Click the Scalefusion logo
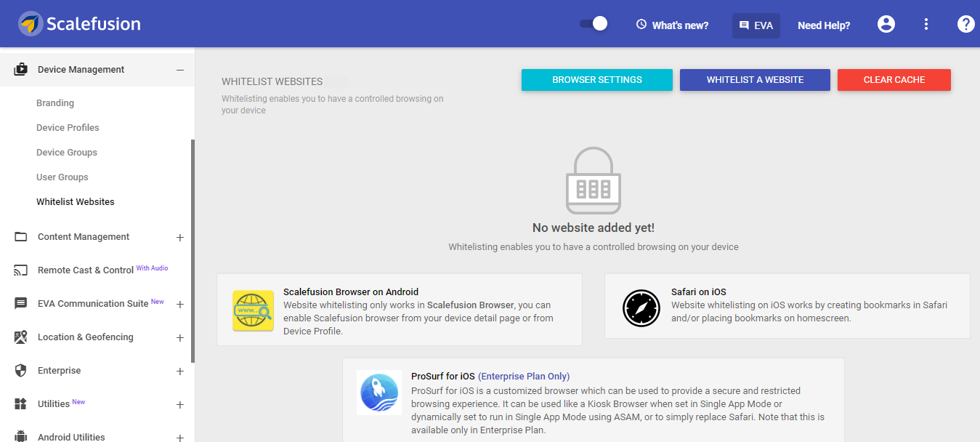Screen dimensions: 980x442 point(79,24)
